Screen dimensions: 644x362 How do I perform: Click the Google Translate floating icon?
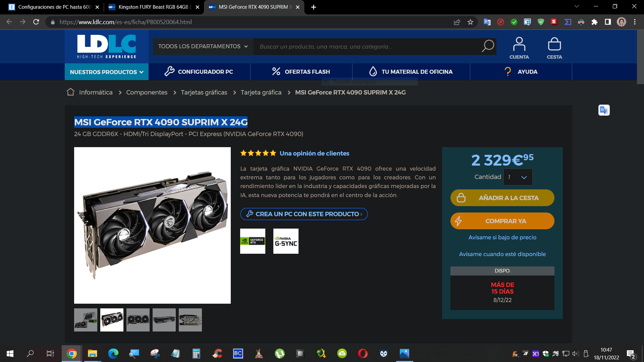[x=604, y=110]
